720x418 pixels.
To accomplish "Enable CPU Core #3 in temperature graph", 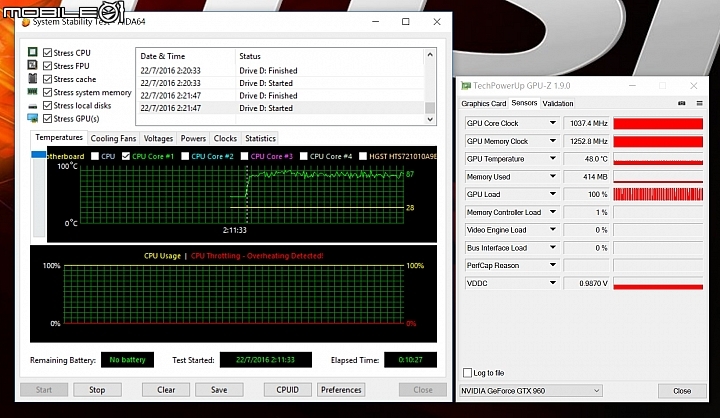I will click(244, 156).
